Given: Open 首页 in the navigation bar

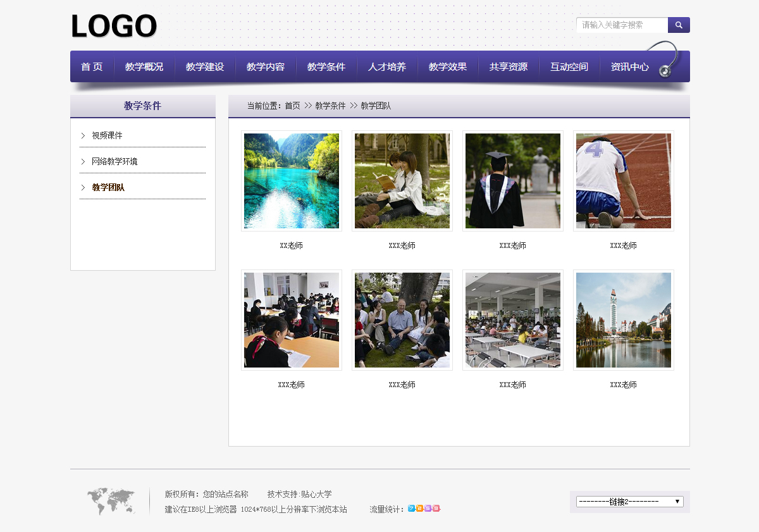Looking at the screenshot, I should pos(92,67).
